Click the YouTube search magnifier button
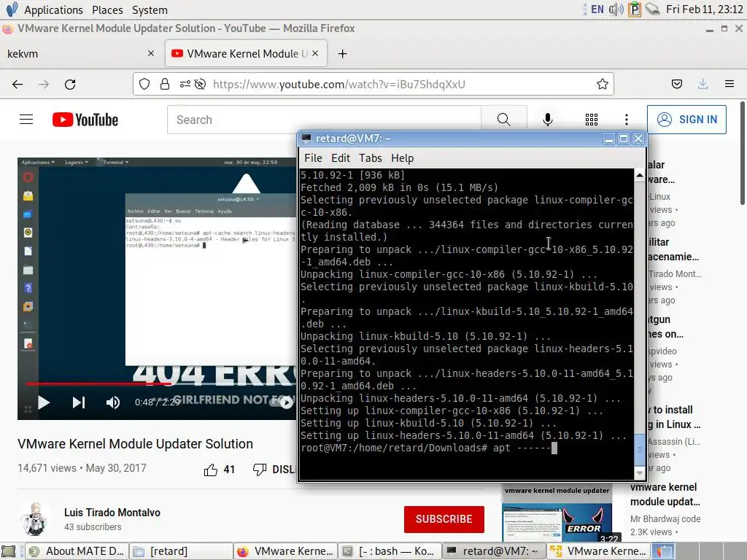 (503, 120)
